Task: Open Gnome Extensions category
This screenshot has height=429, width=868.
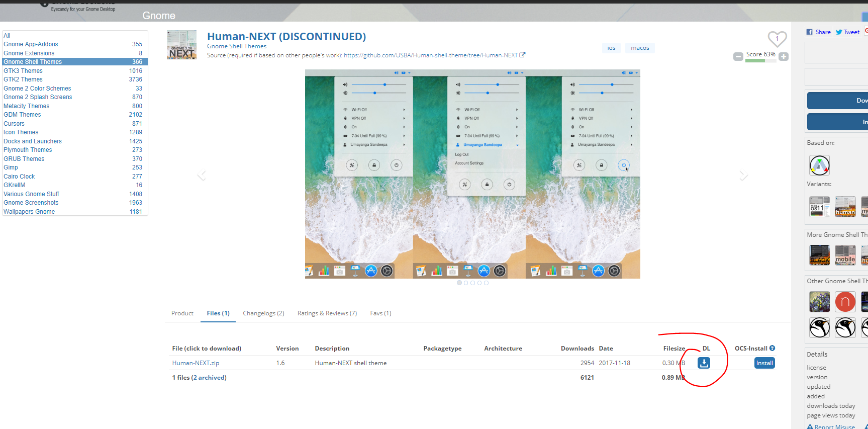Action: pyautogui.click(x=29, y=53)
